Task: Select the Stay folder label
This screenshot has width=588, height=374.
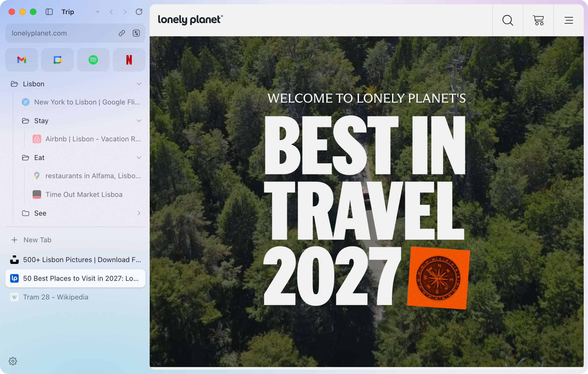Action: click(41, 121)
